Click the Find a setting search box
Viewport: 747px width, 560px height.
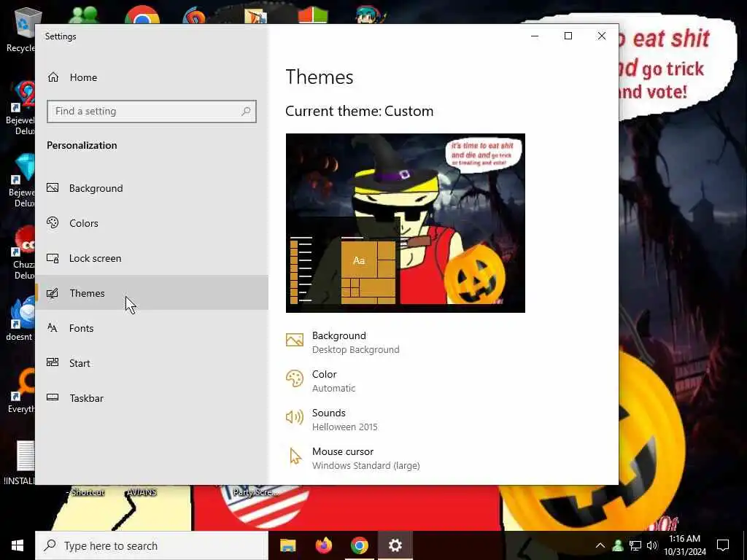click(152, 112)
